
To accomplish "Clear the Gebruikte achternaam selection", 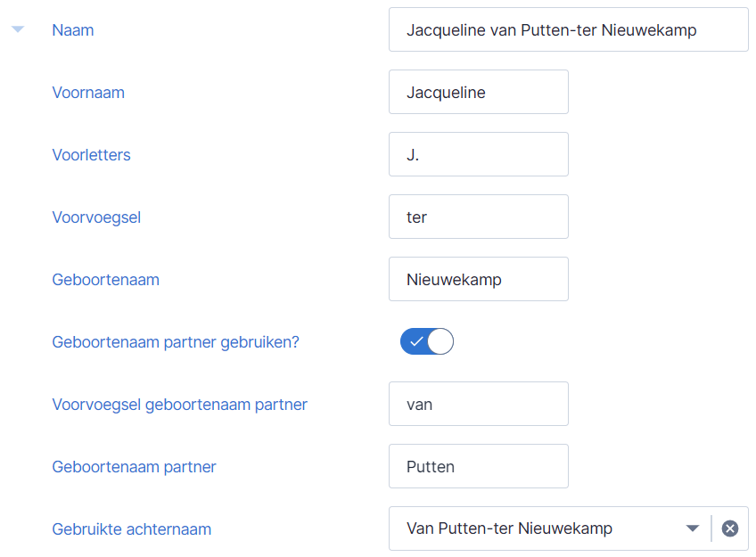I will (729, 528).
